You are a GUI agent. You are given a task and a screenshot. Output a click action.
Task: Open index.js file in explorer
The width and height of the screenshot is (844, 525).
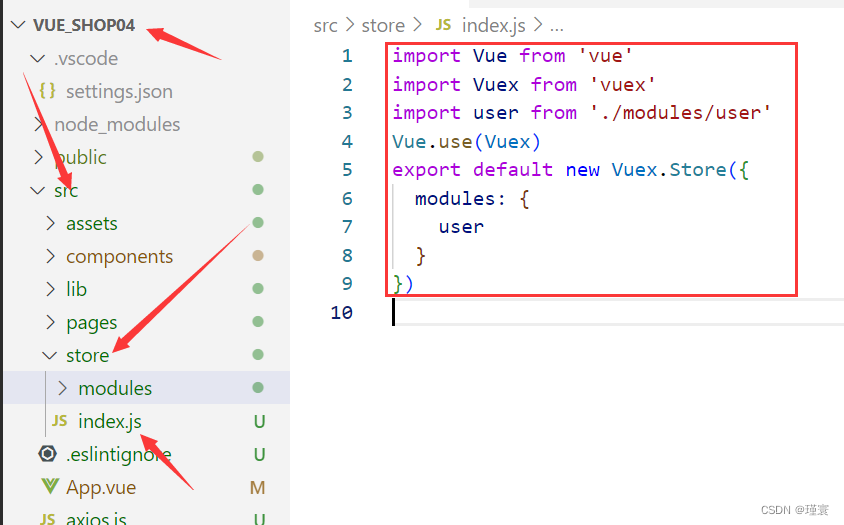click(110, 421)
